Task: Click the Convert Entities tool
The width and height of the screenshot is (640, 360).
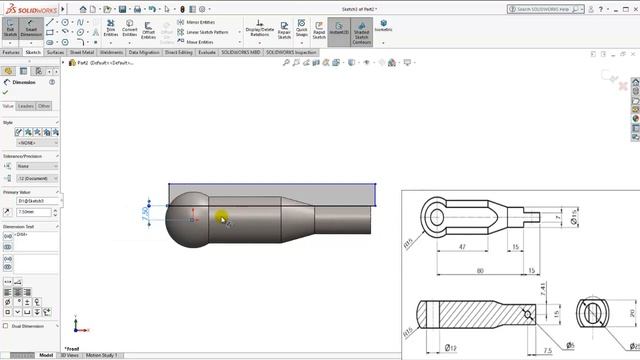Action: click(129, 28)
